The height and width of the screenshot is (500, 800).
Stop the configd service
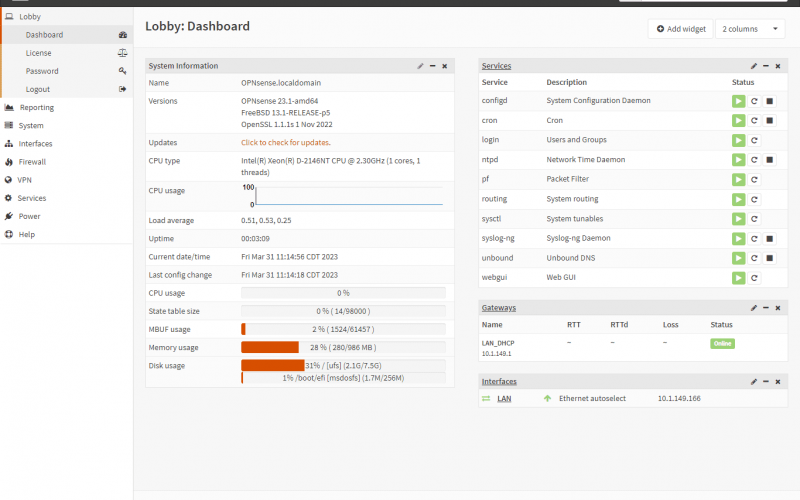click(x=770, y=101)
